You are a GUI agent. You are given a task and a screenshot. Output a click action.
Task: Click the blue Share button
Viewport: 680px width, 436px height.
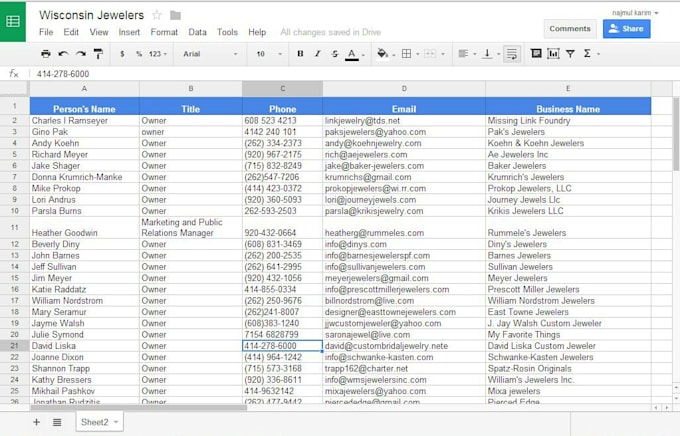(x=626, y=29)
